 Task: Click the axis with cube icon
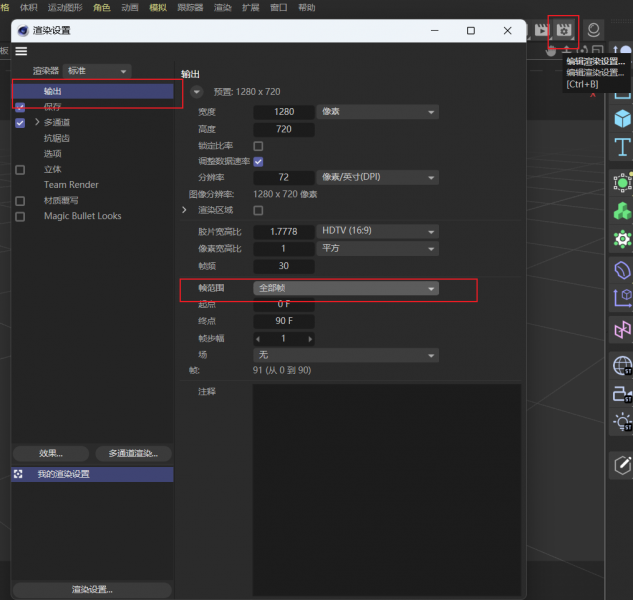[x=623, y=298]
